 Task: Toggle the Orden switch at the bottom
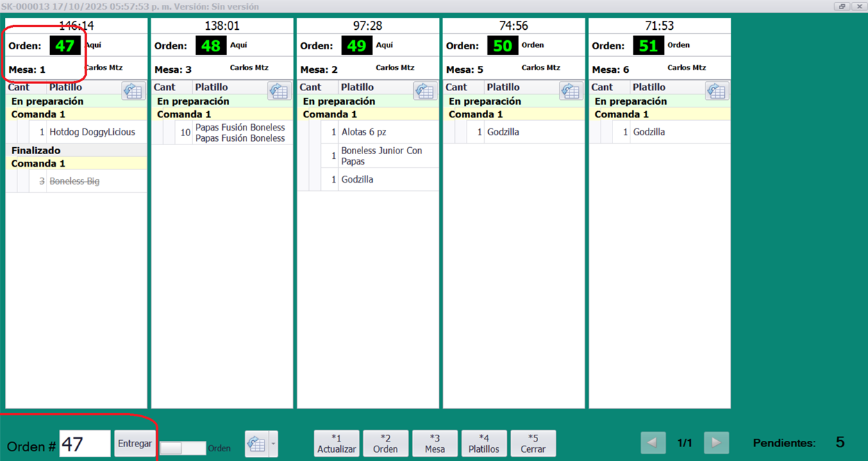point(183,449)
